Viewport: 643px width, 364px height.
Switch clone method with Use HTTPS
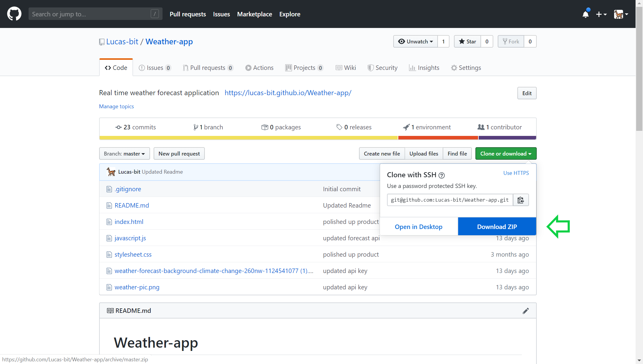pyautogui.click(x=516, y=173)
